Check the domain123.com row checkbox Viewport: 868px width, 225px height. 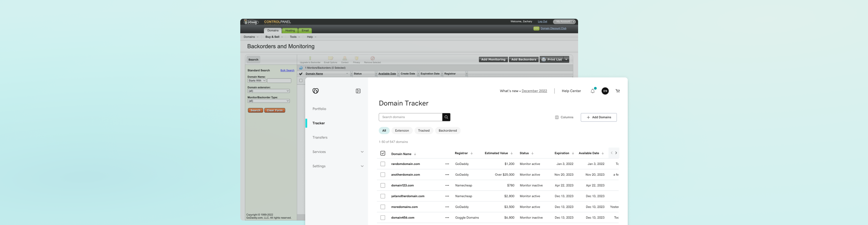pyautogui.click(x=383, y=185)
